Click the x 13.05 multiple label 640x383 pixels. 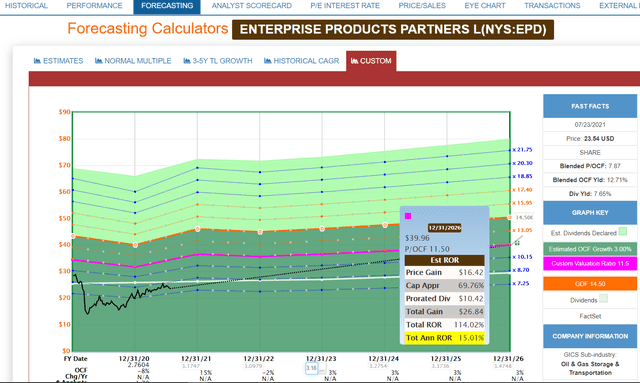(522, 230)
